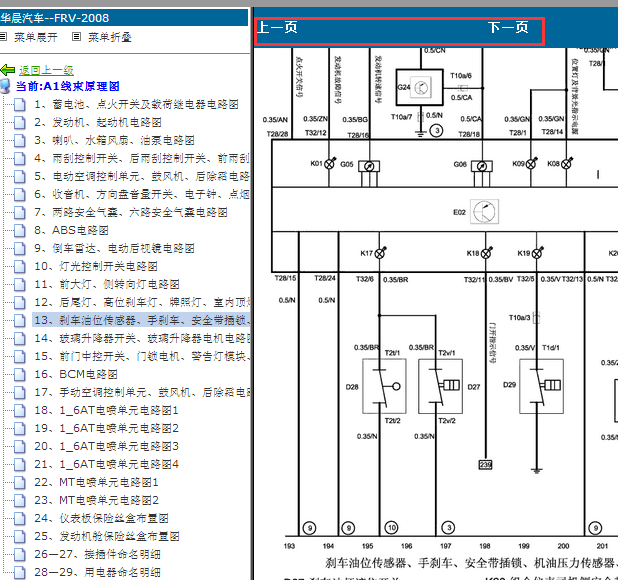Image resolution: width=618 pixels, height=580 pixels.
Task: Open 5、电动空调控制单元 circuit diagram
Action: coord(142,177)
